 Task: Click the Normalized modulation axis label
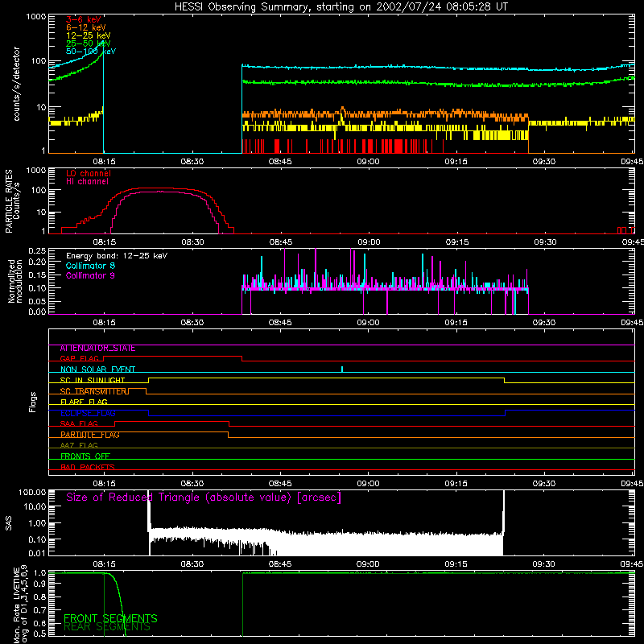15,281
